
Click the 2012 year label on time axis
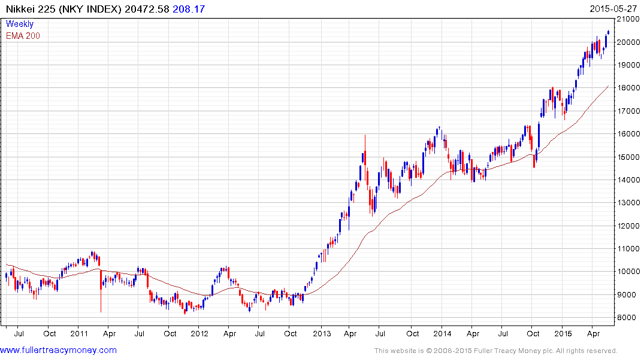click(199, 333)
